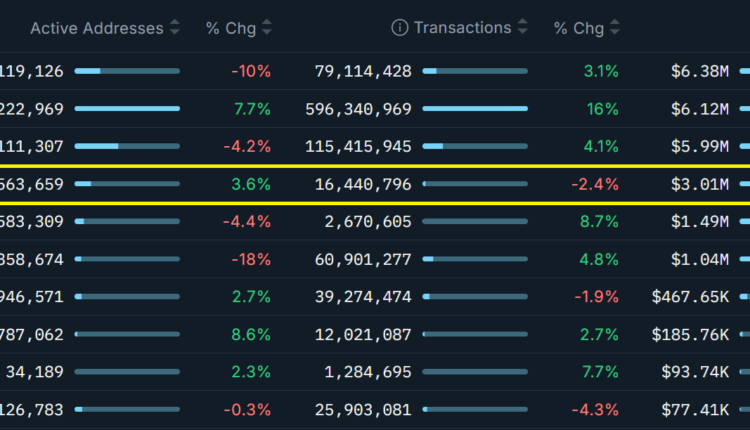The image size is (750, 430).
Task: Click the $6.38M value
Action: 700,71
